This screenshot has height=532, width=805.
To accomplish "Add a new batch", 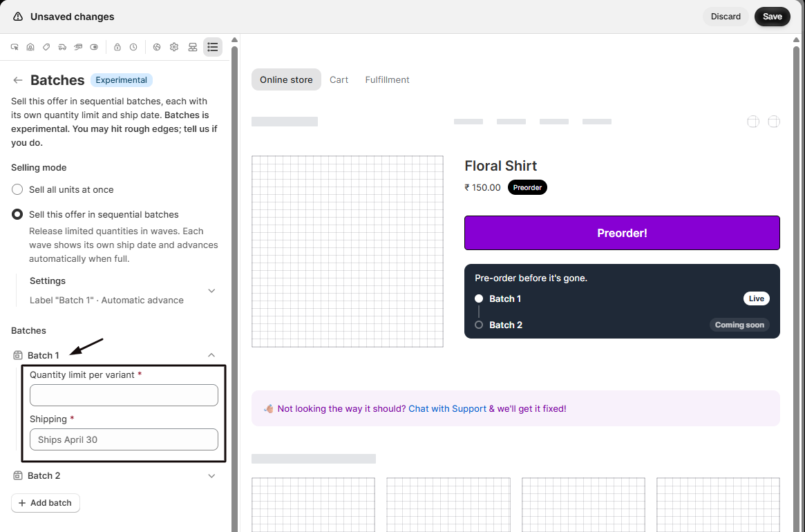I will click(x=45, y=503).
